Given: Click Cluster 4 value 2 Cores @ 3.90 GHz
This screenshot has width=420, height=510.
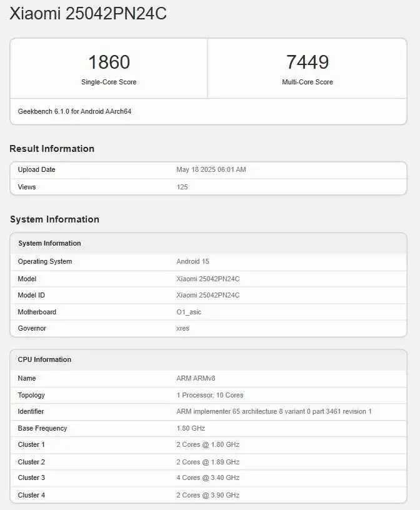Looking at the screenshot, I should pos(208,495).
